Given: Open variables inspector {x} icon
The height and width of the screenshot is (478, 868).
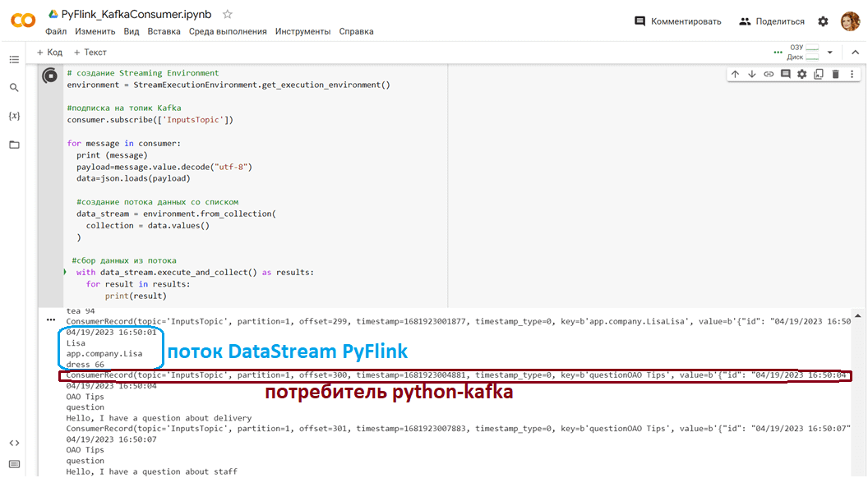Looking at the screenshot, I should (15, 116).
